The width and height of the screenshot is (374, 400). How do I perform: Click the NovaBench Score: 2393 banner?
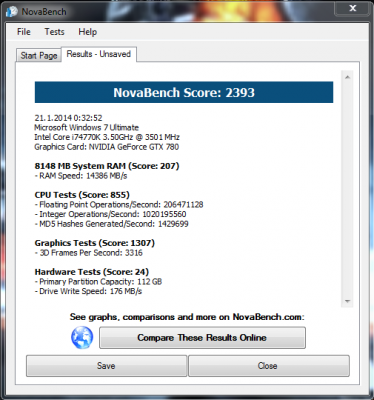(x=184, y=92)
